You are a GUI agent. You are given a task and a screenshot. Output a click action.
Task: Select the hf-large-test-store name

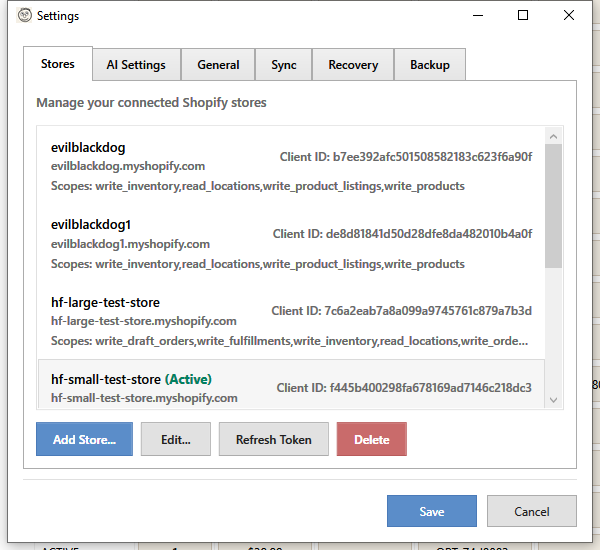click(x=105, y=302)
